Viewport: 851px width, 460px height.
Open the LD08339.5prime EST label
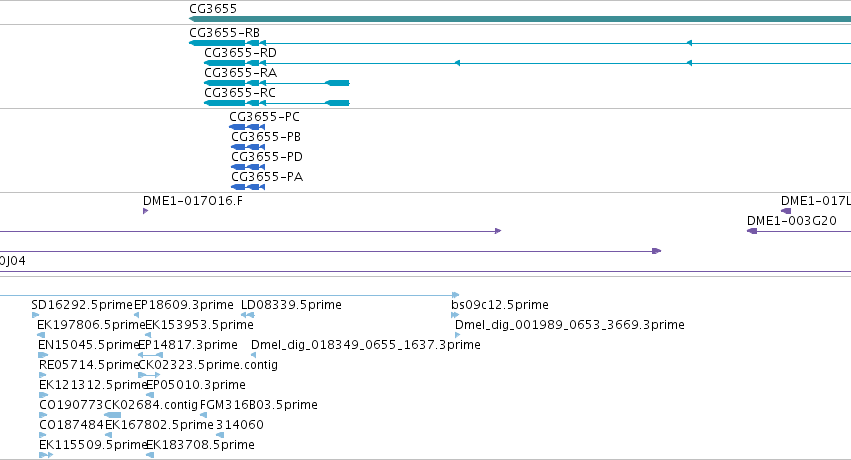tap(291, 305)
